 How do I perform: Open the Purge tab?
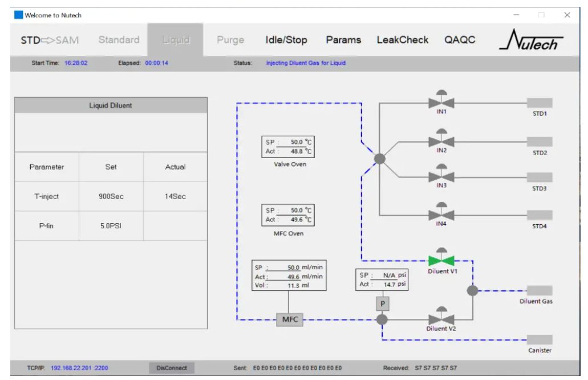(230, 40)
